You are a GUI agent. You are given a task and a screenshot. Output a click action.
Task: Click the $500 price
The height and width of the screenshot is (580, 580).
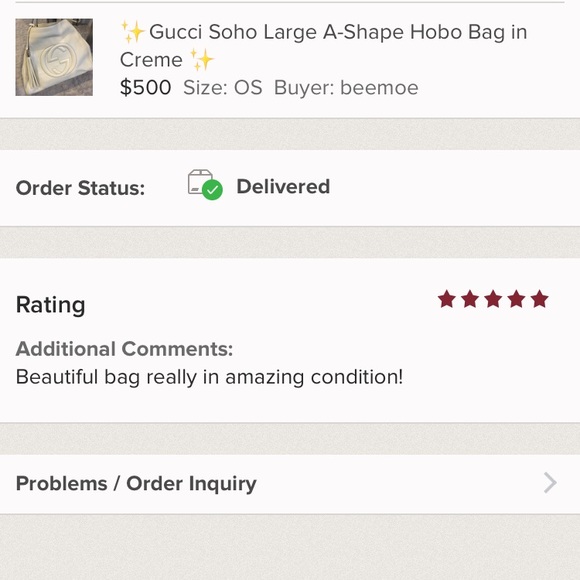pos(145,88)
